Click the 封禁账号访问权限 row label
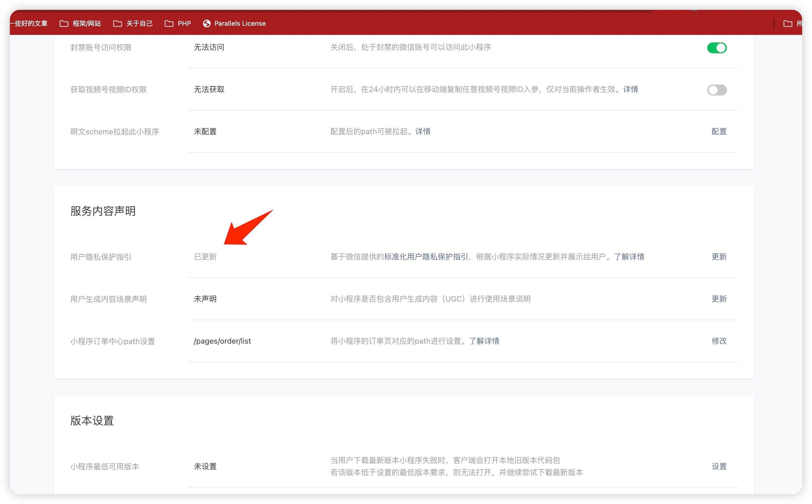 pyautogui.click(x=101, y=47)
